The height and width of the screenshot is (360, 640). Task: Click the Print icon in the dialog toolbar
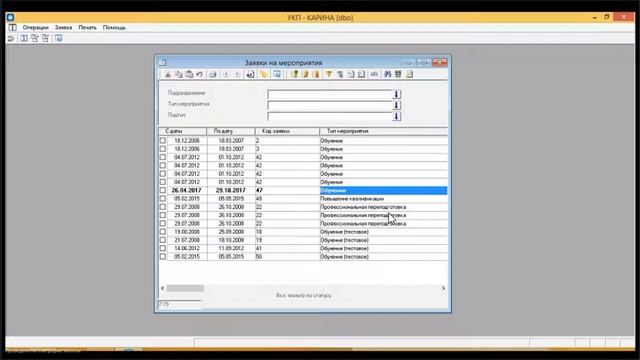pos(213,74)
